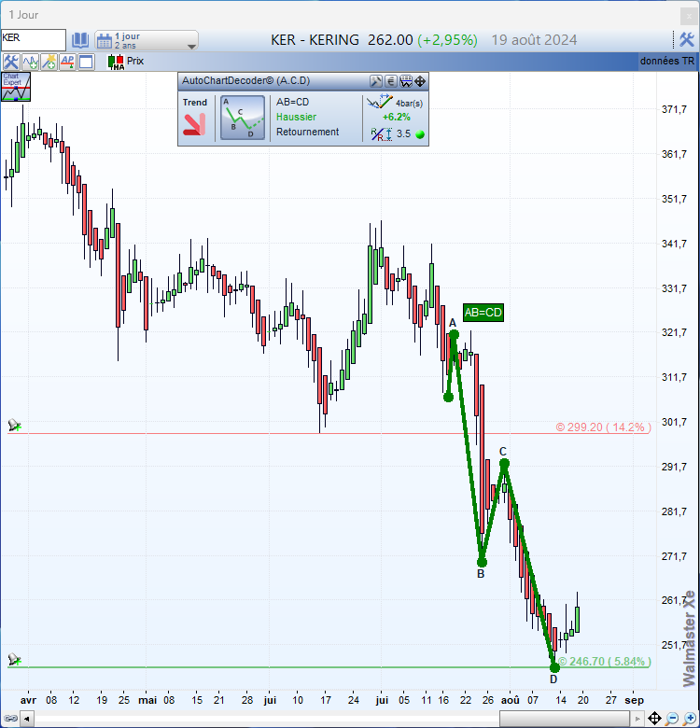This screenshot has width=700, height=728.
Task: Click the calendar icon in timeframe selector
Action: pyautogui.click(x=105, y=40)
